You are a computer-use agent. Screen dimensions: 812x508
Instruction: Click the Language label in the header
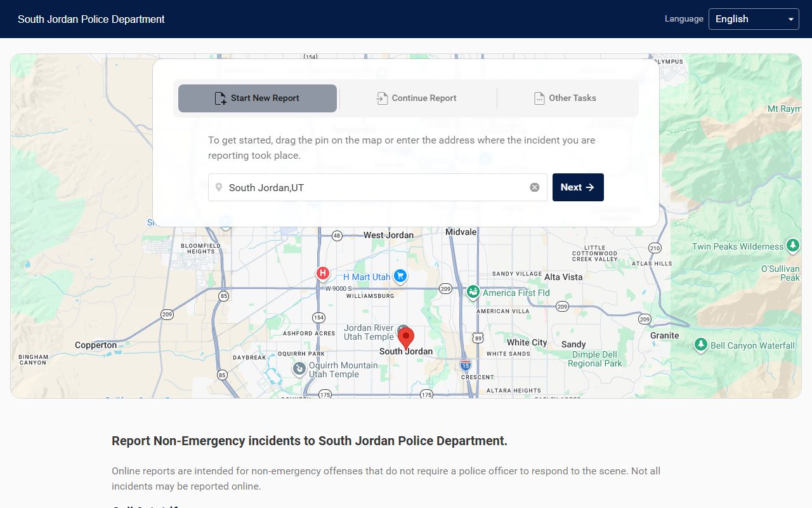[684, 19]
